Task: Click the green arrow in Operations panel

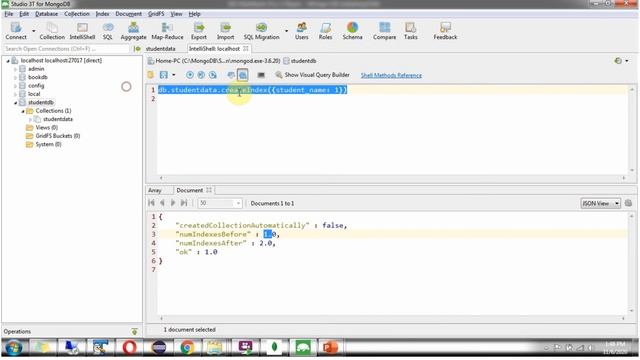Action: click(x=134, y=331)
